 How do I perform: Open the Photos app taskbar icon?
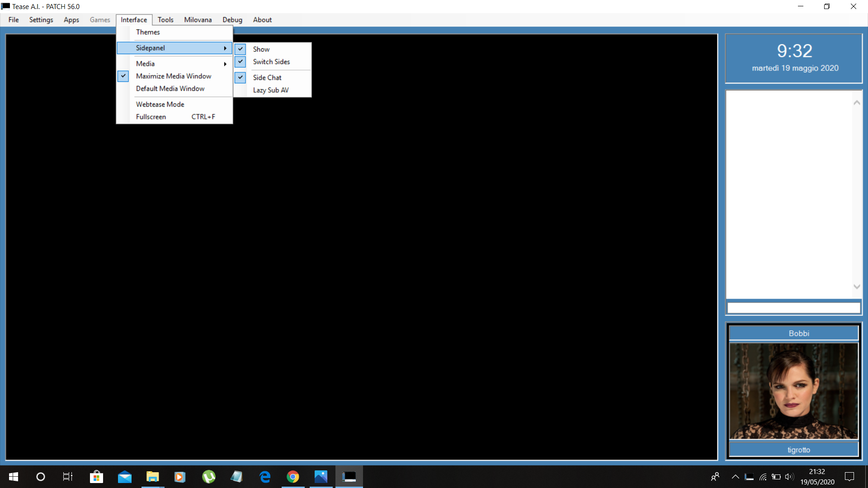coord(321,477)
